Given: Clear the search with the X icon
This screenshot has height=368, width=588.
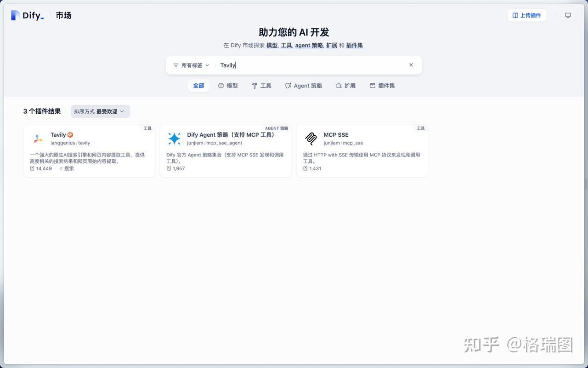Looking at the screenshot, I should click(411, 65).
